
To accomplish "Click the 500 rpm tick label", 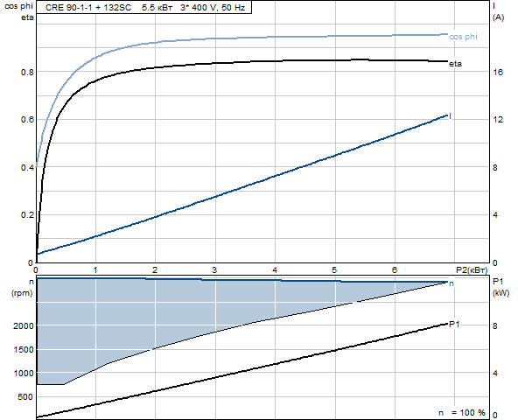I will (25, 397).
